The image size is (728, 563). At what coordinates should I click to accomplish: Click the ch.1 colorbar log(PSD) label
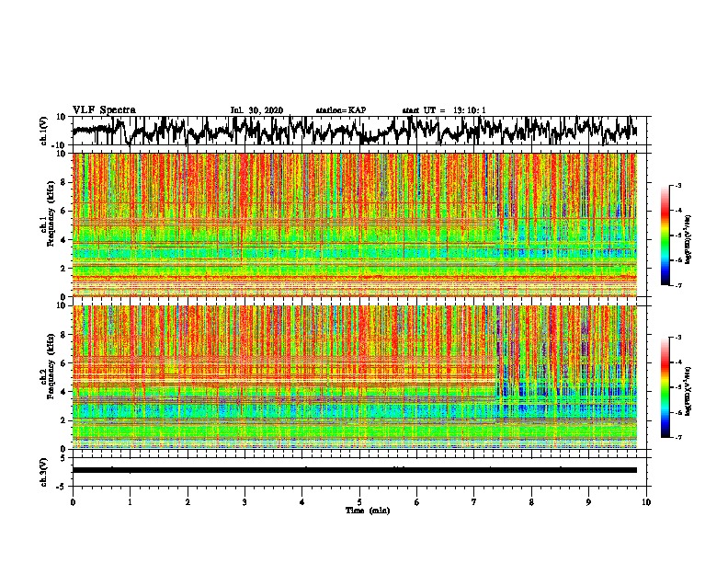click(x=688, y=240)
